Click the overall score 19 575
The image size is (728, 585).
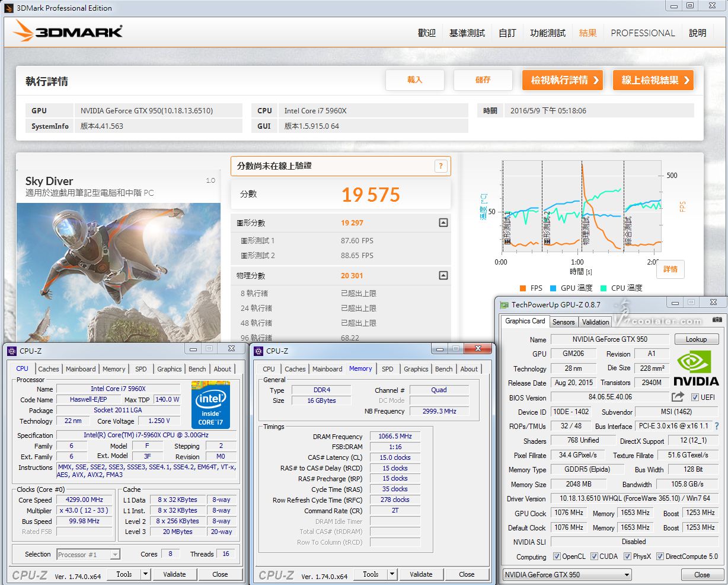click(371, 195)
